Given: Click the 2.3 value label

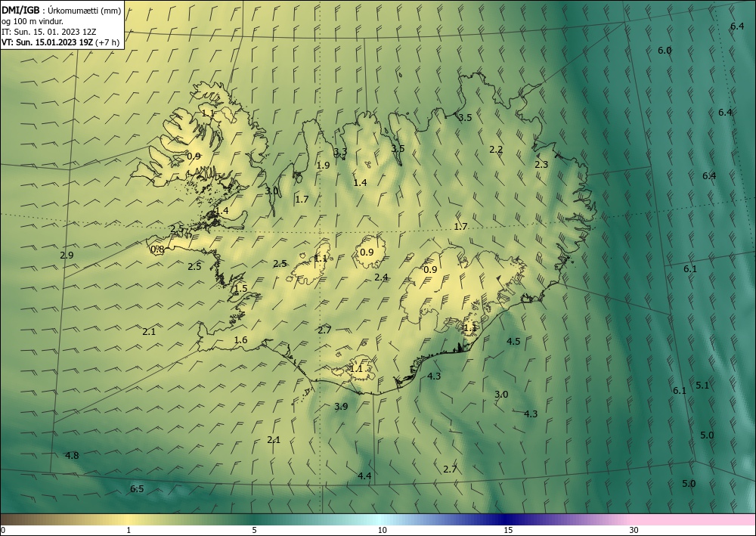Looking at the screenshot, I should point(541,164).
